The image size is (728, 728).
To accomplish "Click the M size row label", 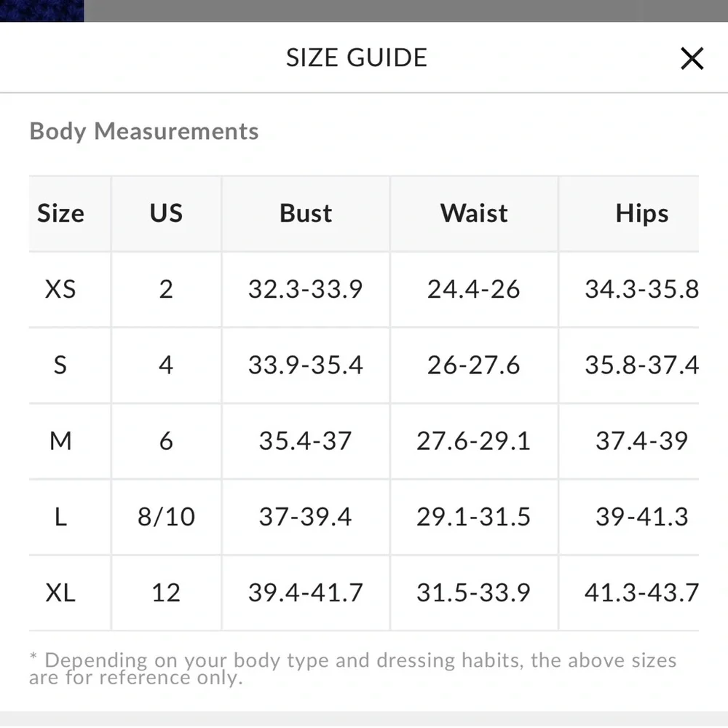I will (60, 440).
